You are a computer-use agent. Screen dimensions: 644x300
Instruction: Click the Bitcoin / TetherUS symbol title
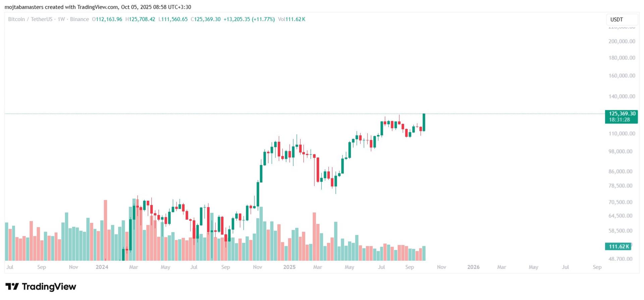(x=30, y=19)
